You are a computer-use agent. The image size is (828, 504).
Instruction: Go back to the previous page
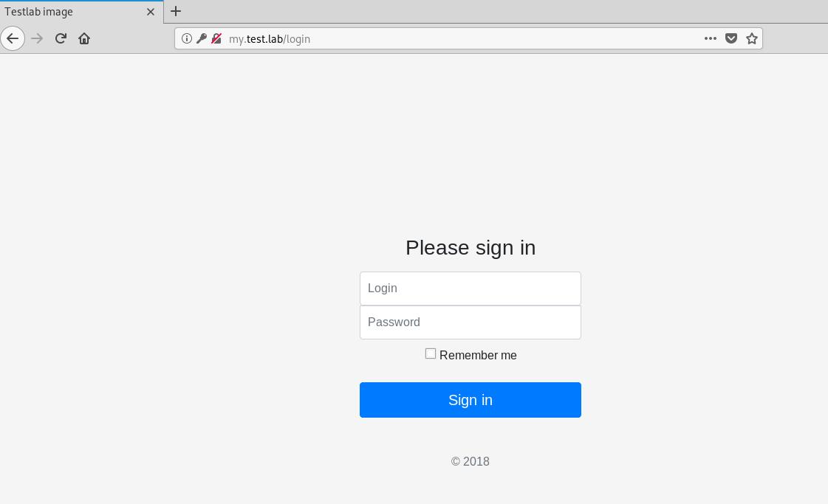tap(13, 38)
